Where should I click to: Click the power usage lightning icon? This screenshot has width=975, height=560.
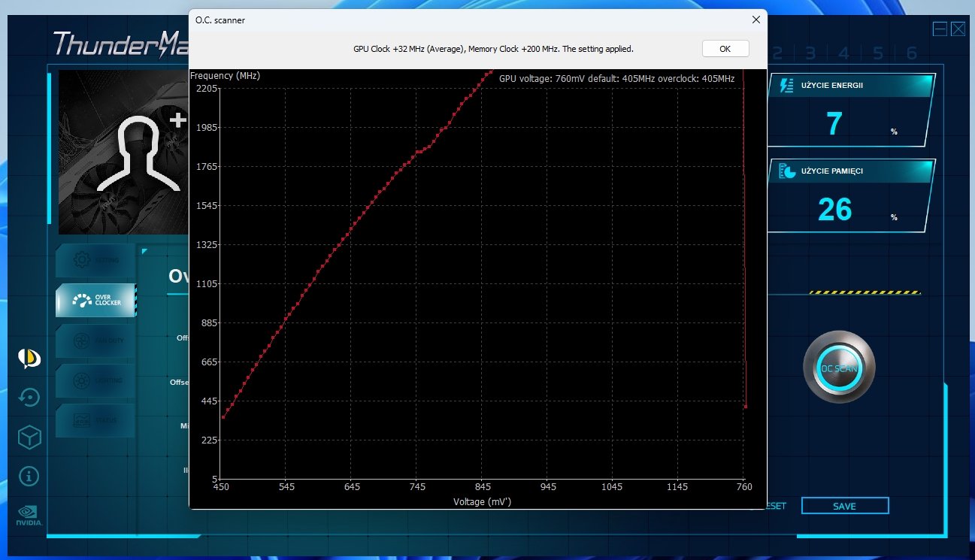(786, 86)
